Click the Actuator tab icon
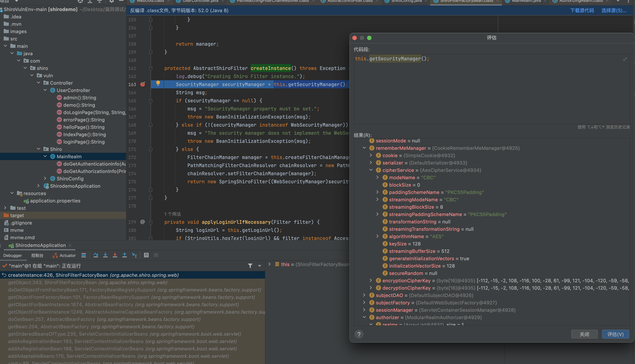 click(55, 255)
